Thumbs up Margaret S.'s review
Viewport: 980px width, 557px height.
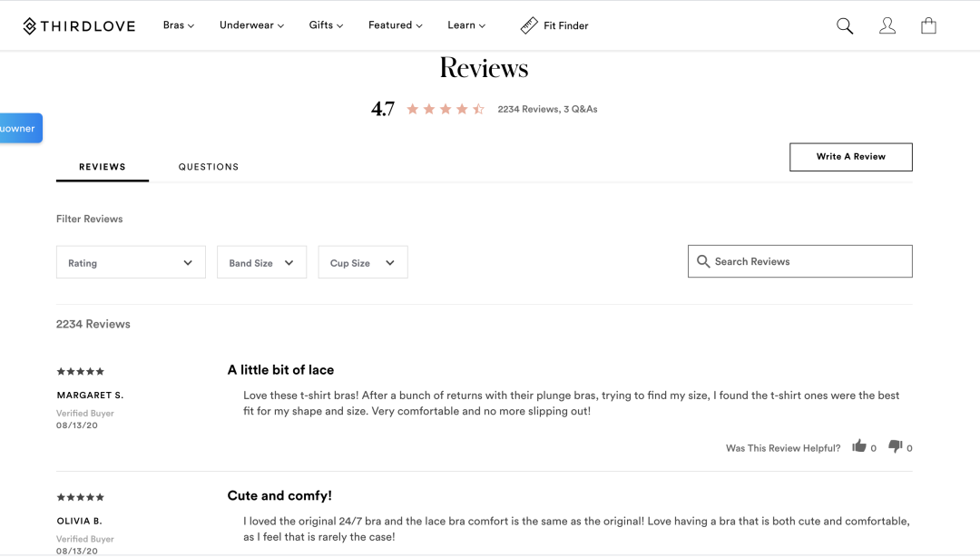click(x=859, y=446)
